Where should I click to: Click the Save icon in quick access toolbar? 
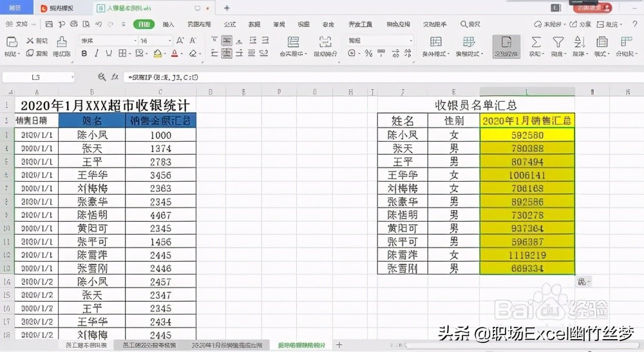pyautogui.click(x=49, y=24)
